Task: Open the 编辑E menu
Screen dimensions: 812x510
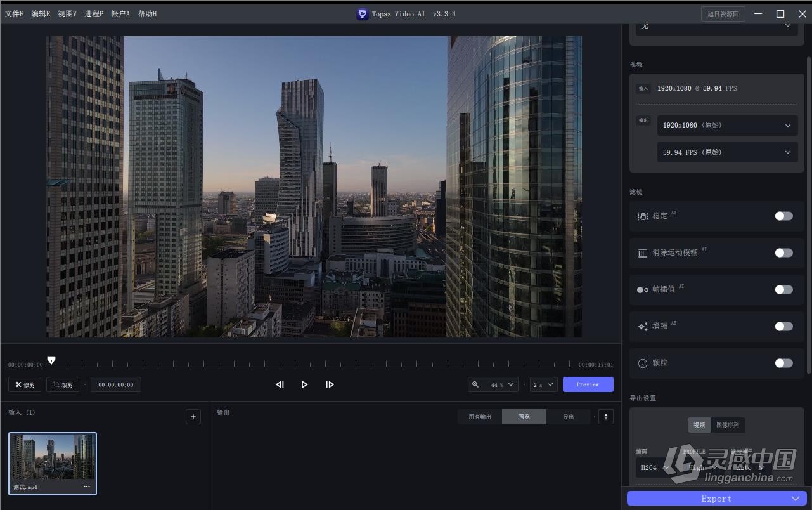Action: click(x=41, y=14)
